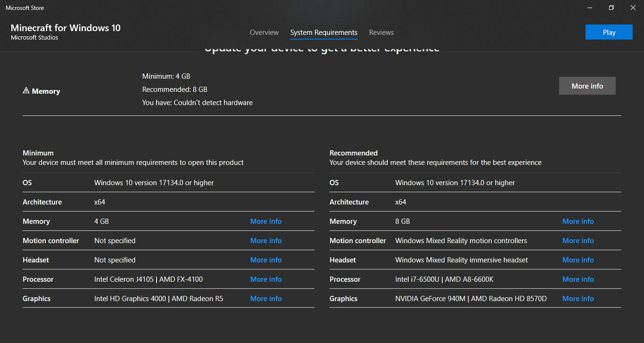
Task: Click 'Intel HD Graphics 4000 | AMD Radeon R5'
Action: pos(159,299)
